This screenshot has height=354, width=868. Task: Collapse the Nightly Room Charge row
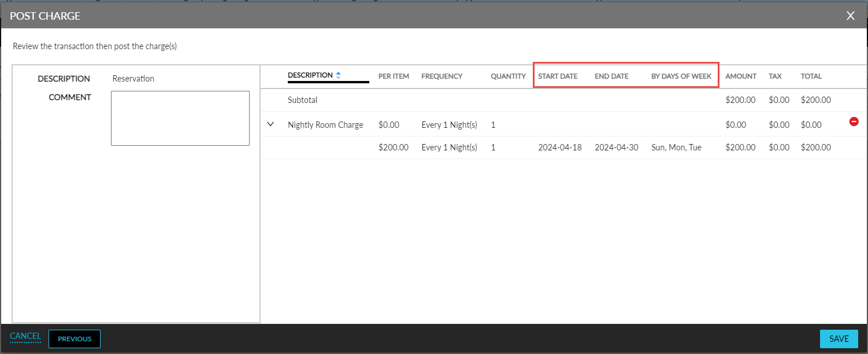click(x=270, y=124)
